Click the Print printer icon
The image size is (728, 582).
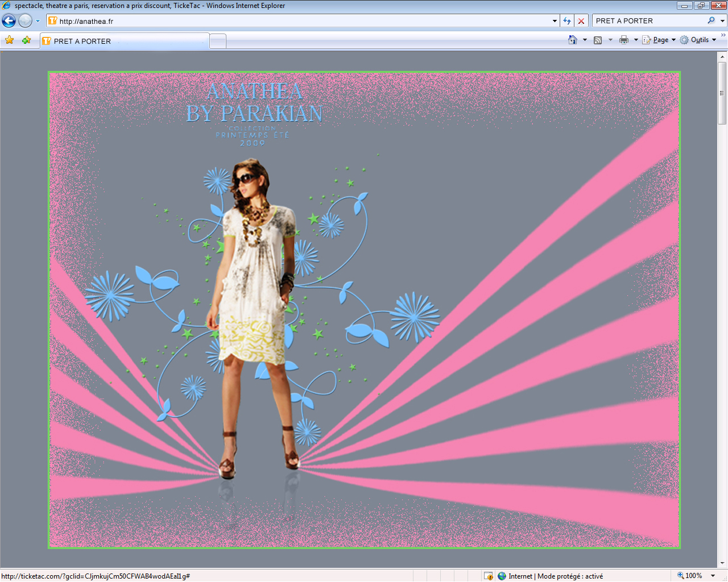click(624, 40)
